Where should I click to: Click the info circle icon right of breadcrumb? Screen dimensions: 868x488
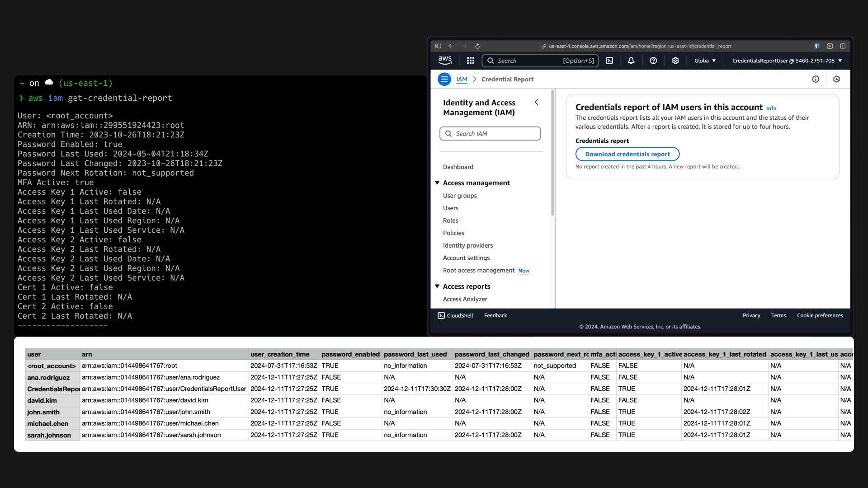click(816, 79)
